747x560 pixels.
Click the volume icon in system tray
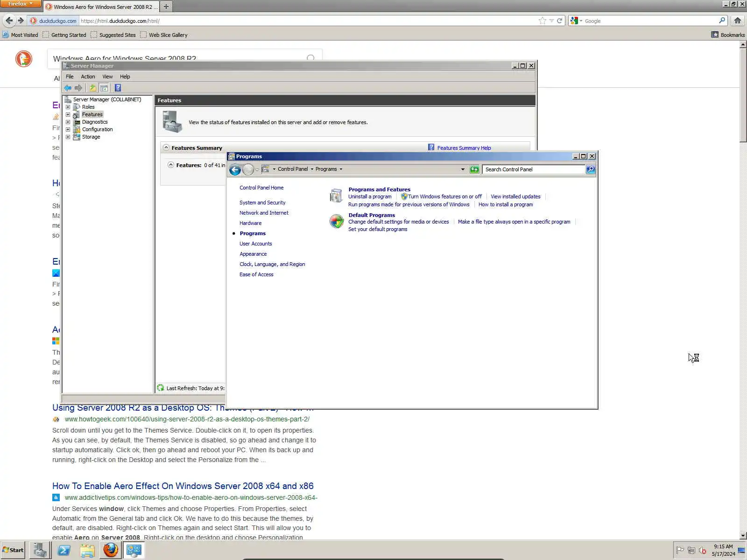tap(703, 550)
